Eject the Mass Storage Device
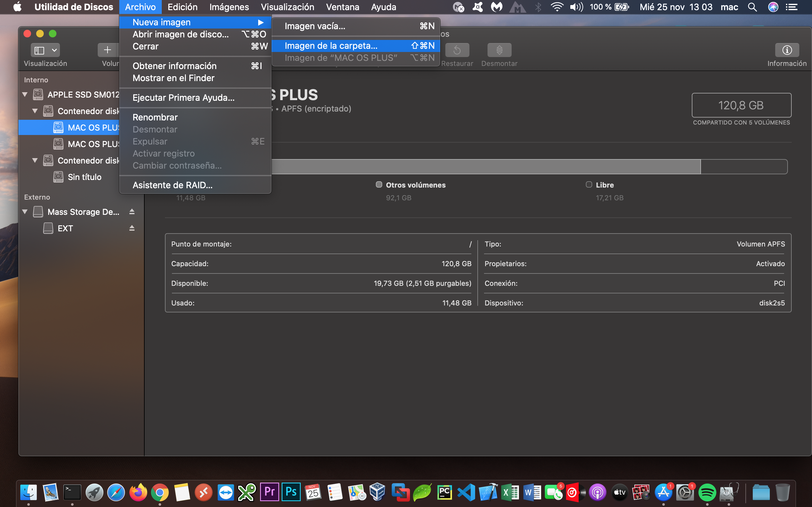The height and width of the screenshot is (507, 812). [x=132, y=212]
